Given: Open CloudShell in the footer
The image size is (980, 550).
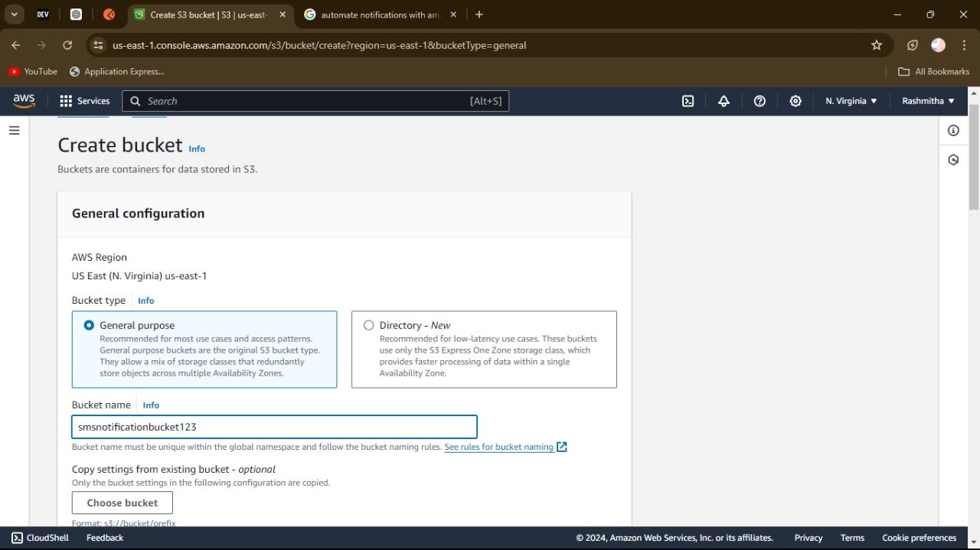Looking at the screenshot, I should pos(40,538).
